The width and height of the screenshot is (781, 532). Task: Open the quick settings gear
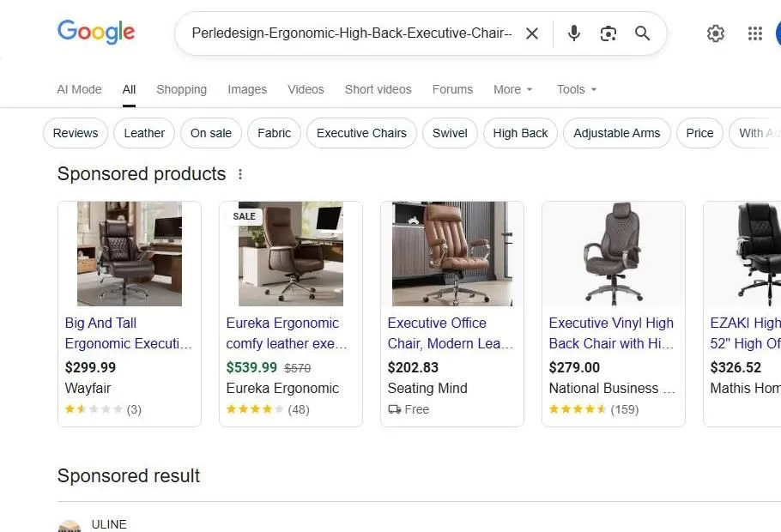(x=716, y=33)
